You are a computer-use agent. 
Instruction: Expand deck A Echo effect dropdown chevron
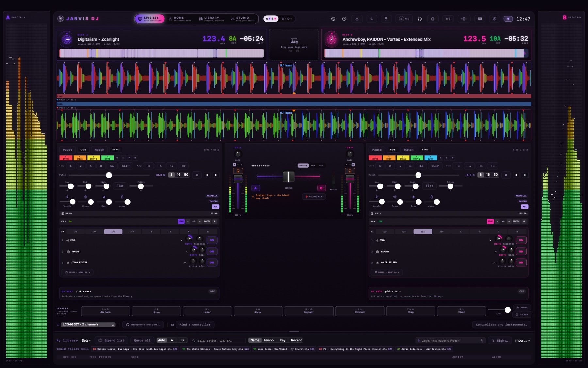pyautogui.click(x=181, y=240)
